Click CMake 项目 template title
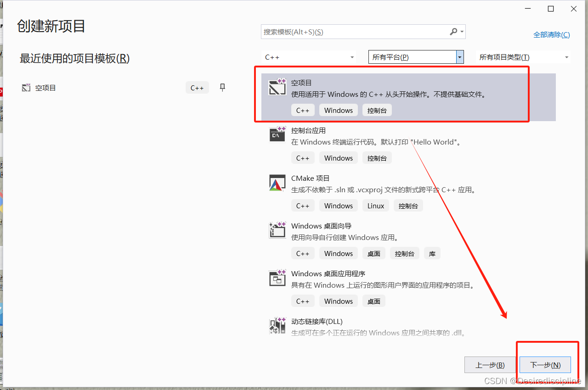This screenshot has width=588, height=390. pos(311,178)
